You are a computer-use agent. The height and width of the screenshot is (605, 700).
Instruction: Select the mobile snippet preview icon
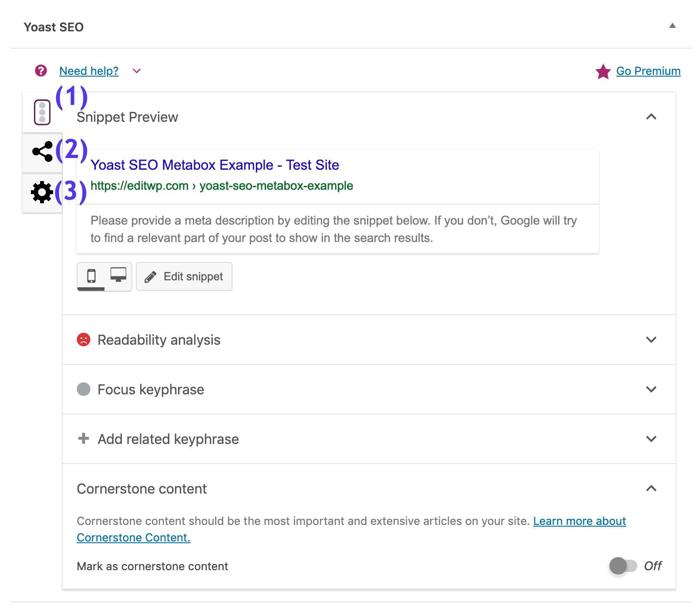92,276
